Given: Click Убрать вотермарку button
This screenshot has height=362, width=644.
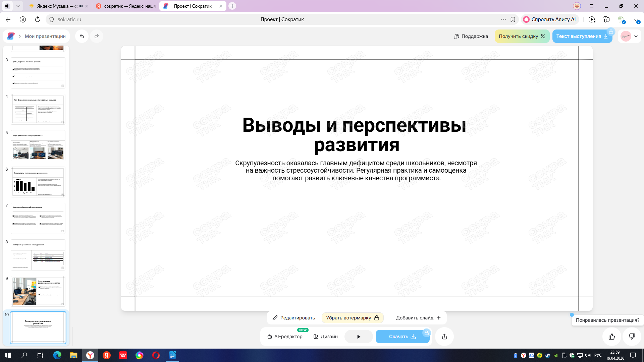Looking at the screenshot, I should [353, 318].
